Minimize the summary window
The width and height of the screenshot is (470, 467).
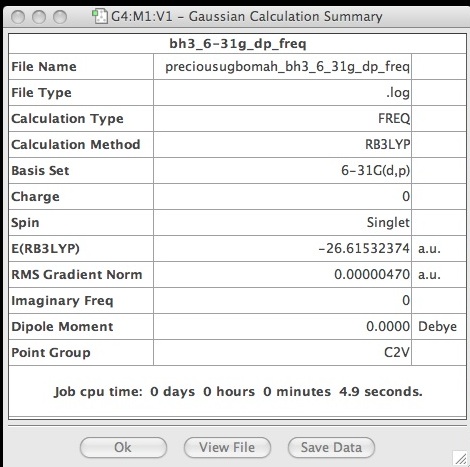click(x=39, y=17)
